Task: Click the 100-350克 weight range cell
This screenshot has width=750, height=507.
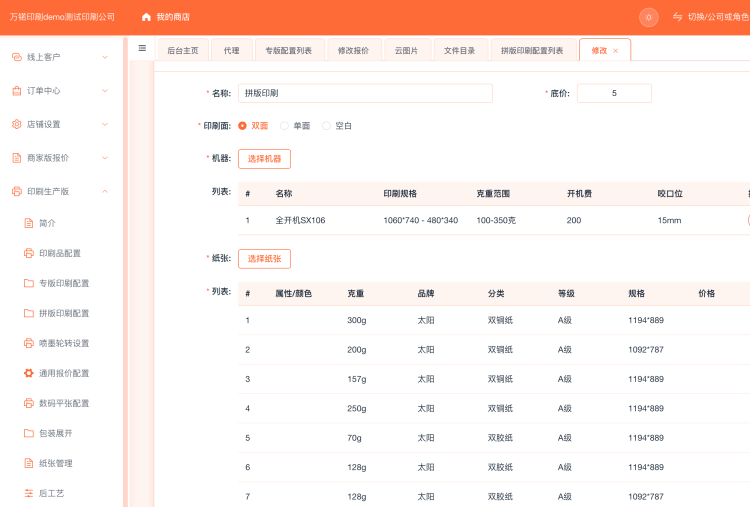Action: [x=496, y=220]
